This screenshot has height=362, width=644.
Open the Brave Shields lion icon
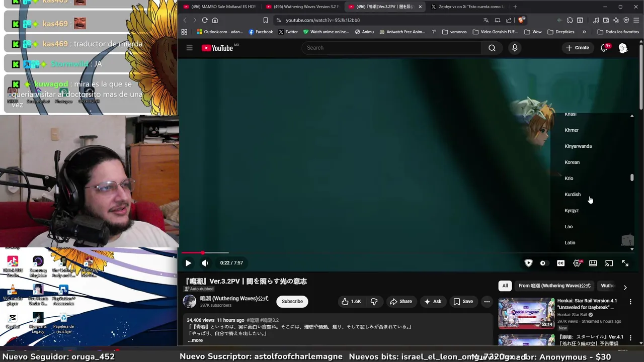coord(522,20)
